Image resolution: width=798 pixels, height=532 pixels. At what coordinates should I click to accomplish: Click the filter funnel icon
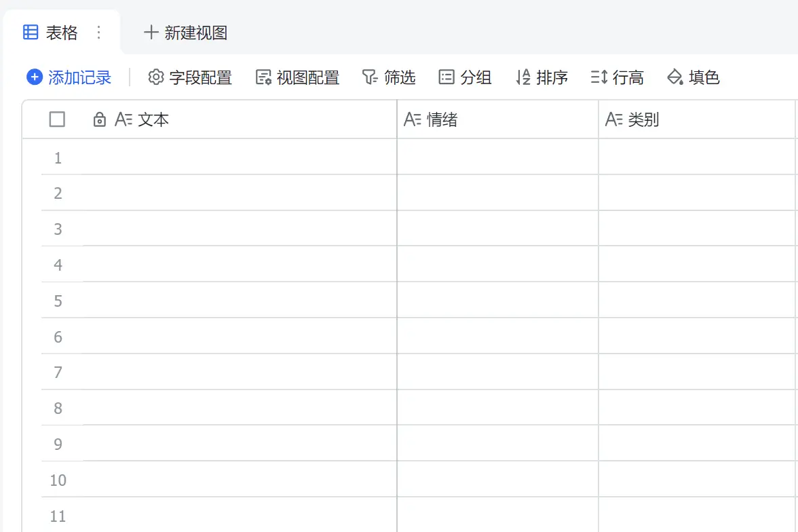(x=370, y=77)
